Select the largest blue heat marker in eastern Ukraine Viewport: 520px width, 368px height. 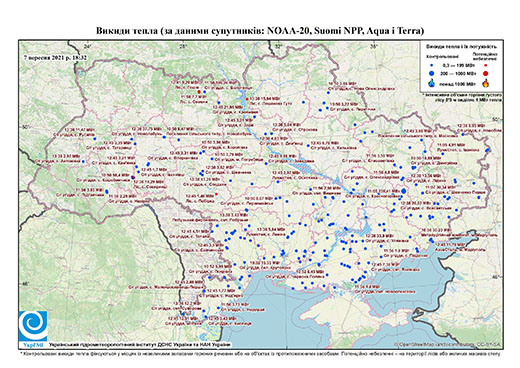coord(404,191)
